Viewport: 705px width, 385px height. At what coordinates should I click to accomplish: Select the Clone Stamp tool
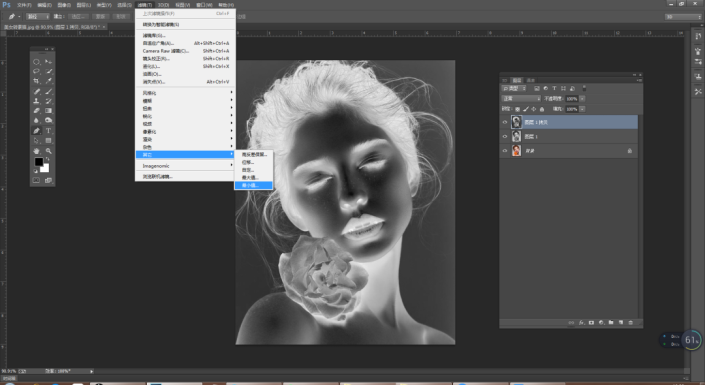(x=36, y=101)
